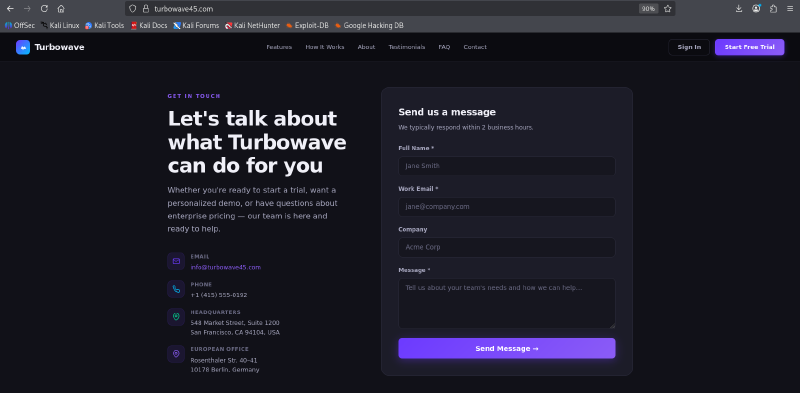This screenshot has width=800, height=393.
Task: Click the address bar URL turbowave45.com
Action: point(184,9)
